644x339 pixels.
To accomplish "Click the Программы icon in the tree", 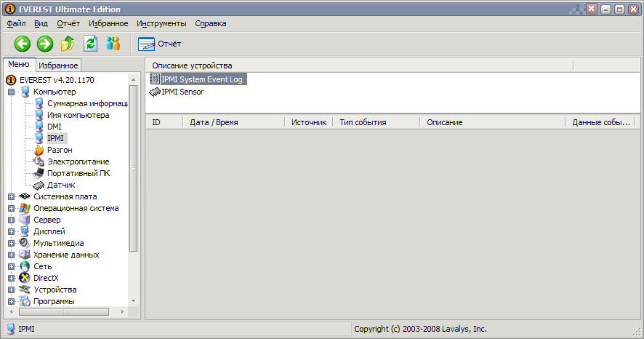I will [25, 301].
